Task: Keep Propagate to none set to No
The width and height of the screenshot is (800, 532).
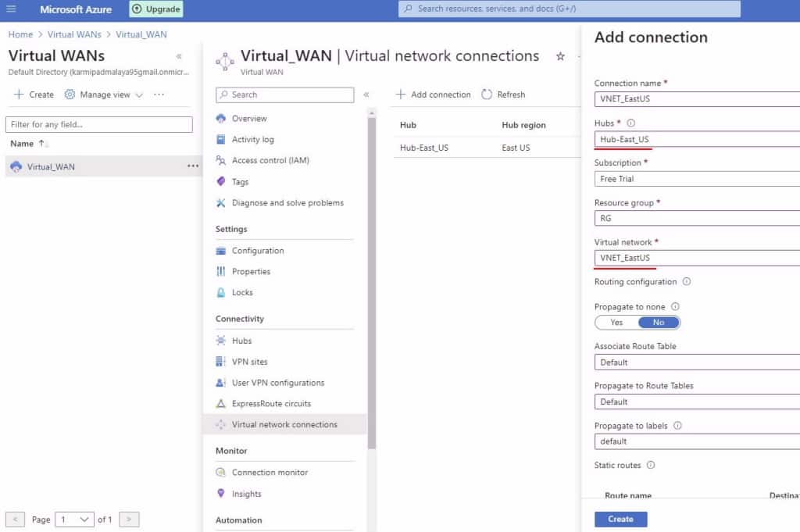Action: (657, 322)
